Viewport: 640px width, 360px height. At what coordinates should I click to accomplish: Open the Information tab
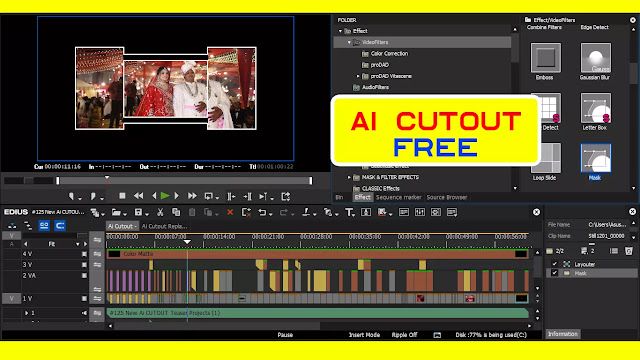click(x=563, y=334)
